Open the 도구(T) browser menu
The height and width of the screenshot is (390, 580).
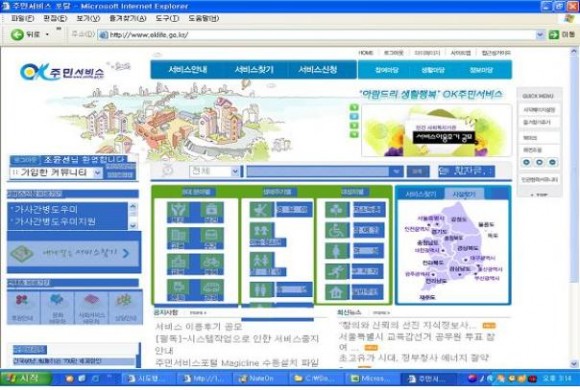(167, 18)
